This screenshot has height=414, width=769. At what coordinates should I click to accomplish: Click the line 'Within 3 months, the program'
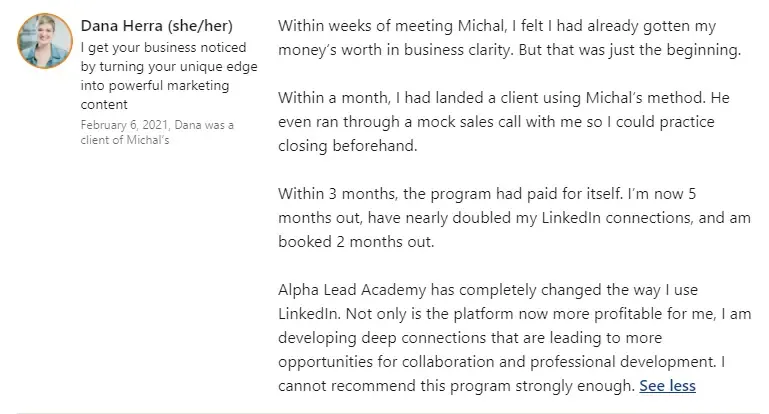(x=487, y=194)
